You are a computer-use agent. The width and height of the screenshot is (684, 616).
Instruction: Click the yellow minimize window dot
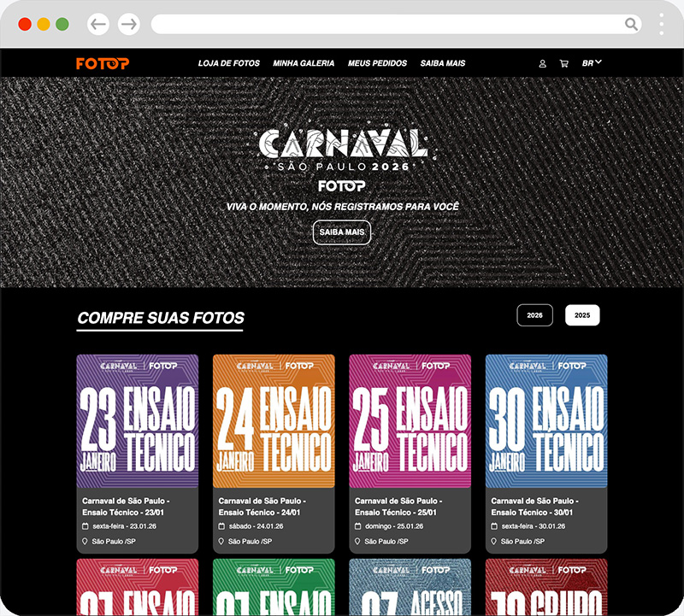(x=44, y=24)
